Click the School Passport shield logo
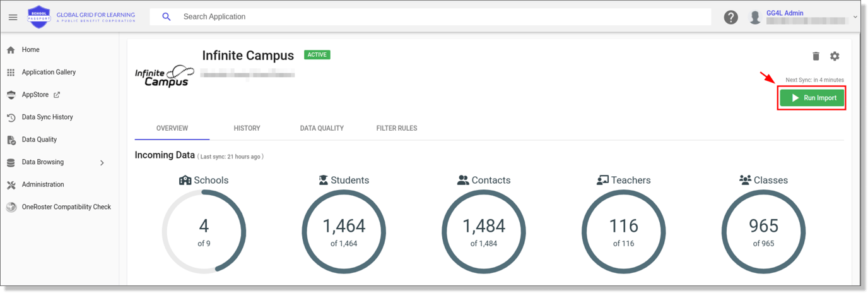868x293 pixels. pyautogui.click(x=39, y=17)
